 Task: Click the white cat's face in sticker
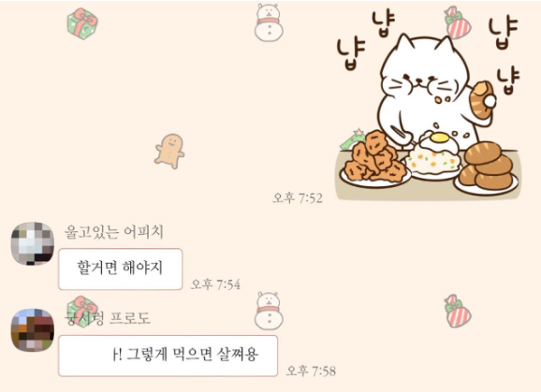(424, 74)
